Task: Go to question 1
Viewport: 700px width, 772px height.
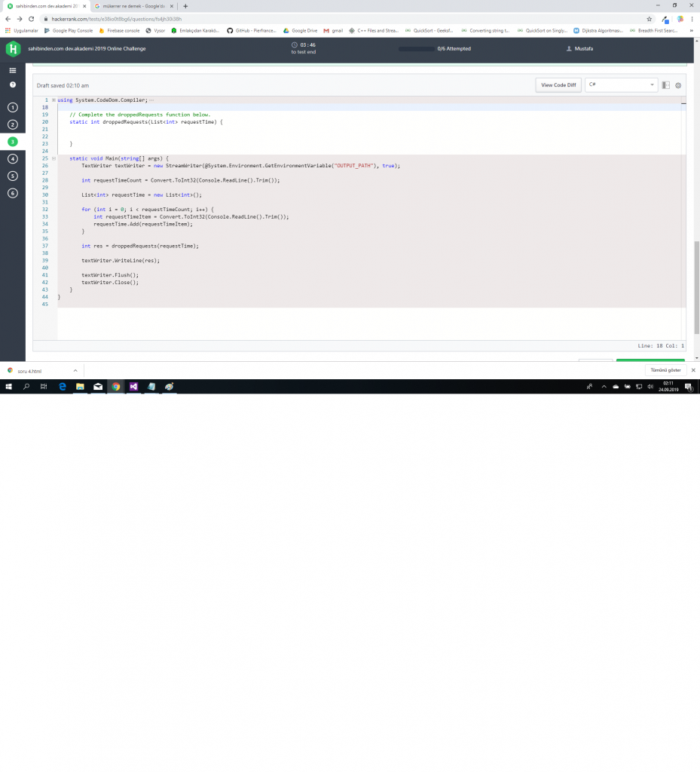Action: point(13,107)
